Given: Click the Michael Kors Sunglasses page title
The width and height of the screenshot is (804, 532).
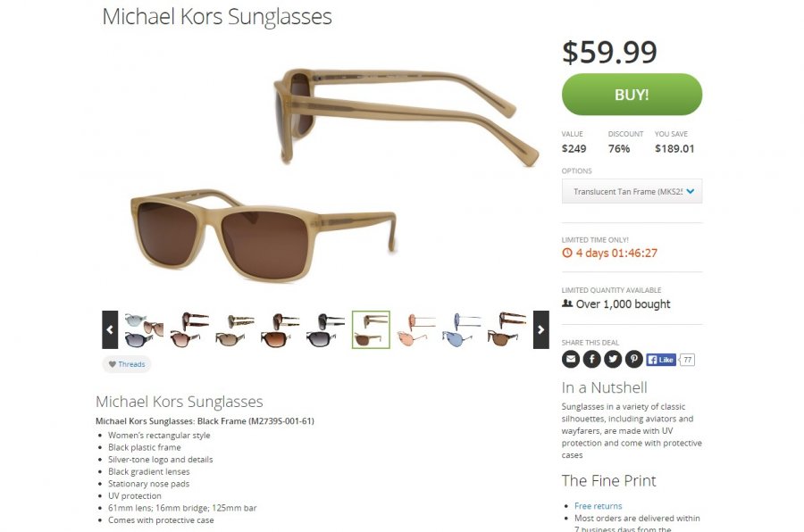Looking at the screenshot, I should pyautogui.click(x=217, y=16).
